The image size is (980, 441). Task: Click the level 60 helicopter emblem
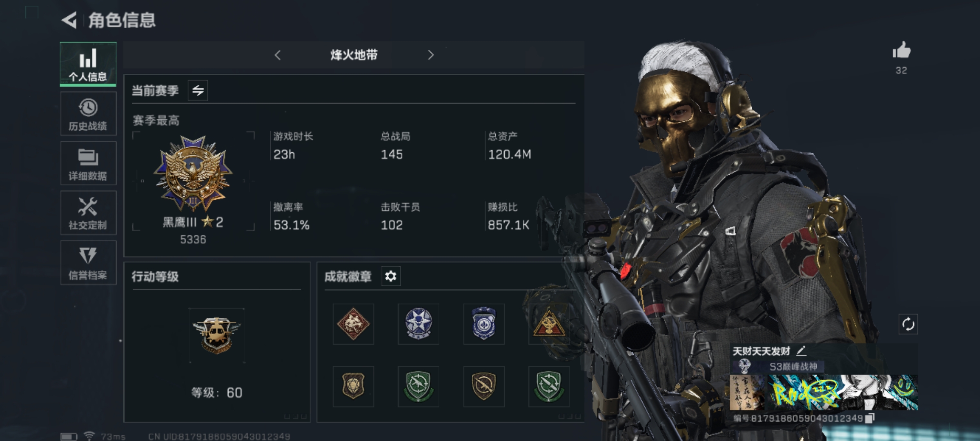[216, 336]
